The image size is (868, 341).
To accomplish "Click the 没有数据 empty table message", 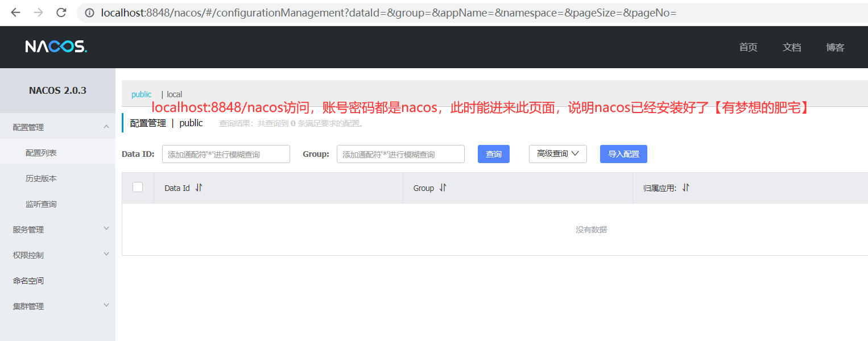I will point(591,230).
